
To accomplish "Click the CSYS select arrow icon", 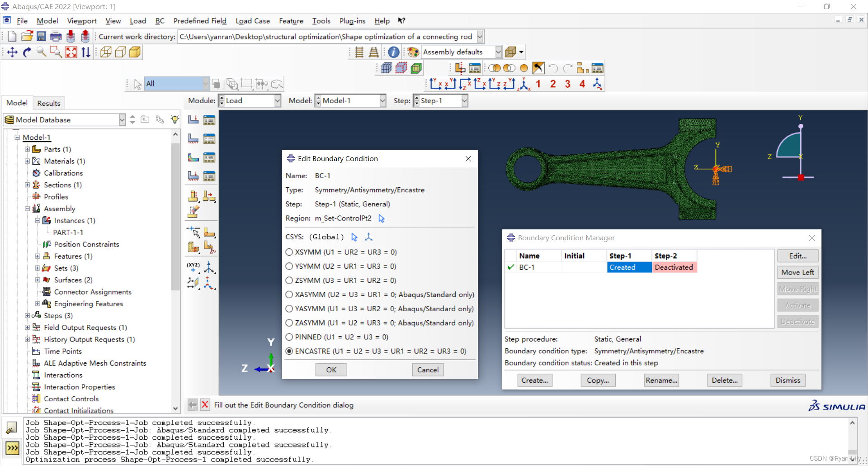I will tap(354, 237).
